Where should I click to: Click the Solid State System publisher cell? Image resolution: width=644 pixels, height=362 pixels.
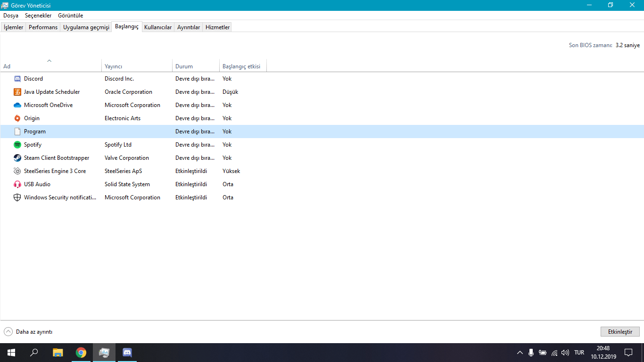(x=127, y=184)
